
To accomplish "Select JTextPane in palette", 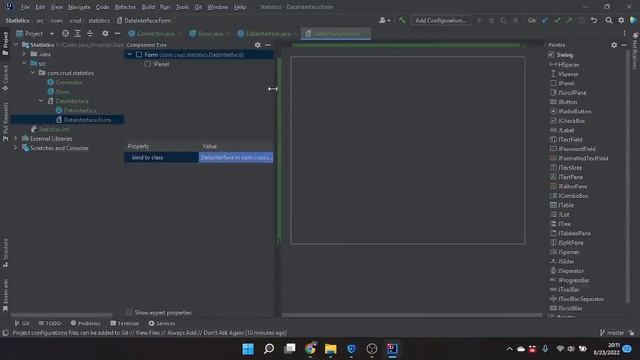I will click(x=567, y=177).
